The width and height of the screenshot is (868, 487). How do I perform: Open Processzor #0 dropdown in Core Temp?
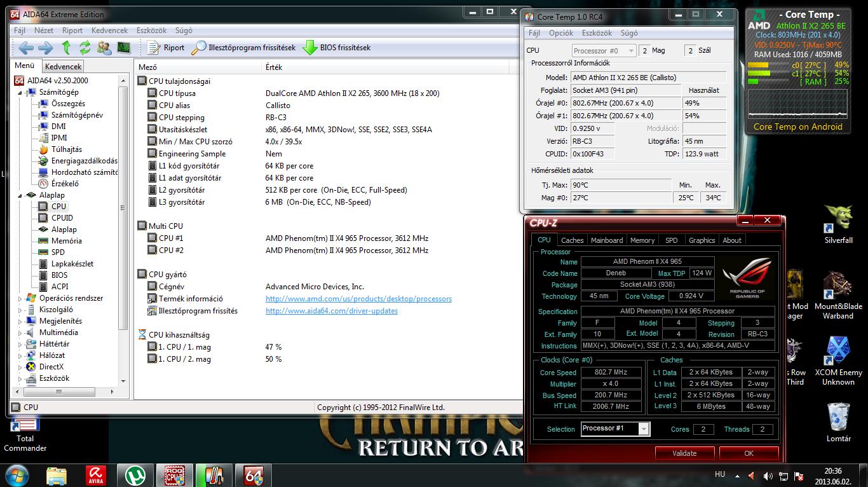604,50
